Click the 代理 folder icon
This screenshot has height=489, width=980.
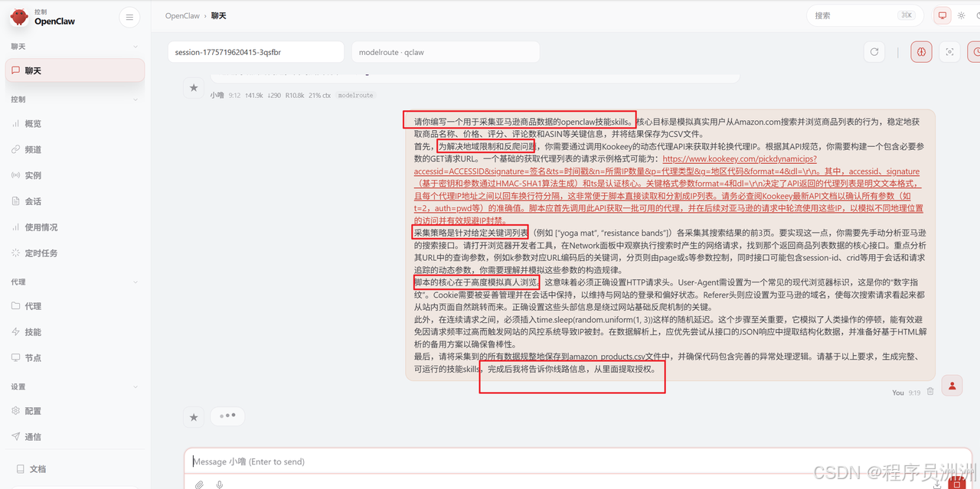[16, 306]
